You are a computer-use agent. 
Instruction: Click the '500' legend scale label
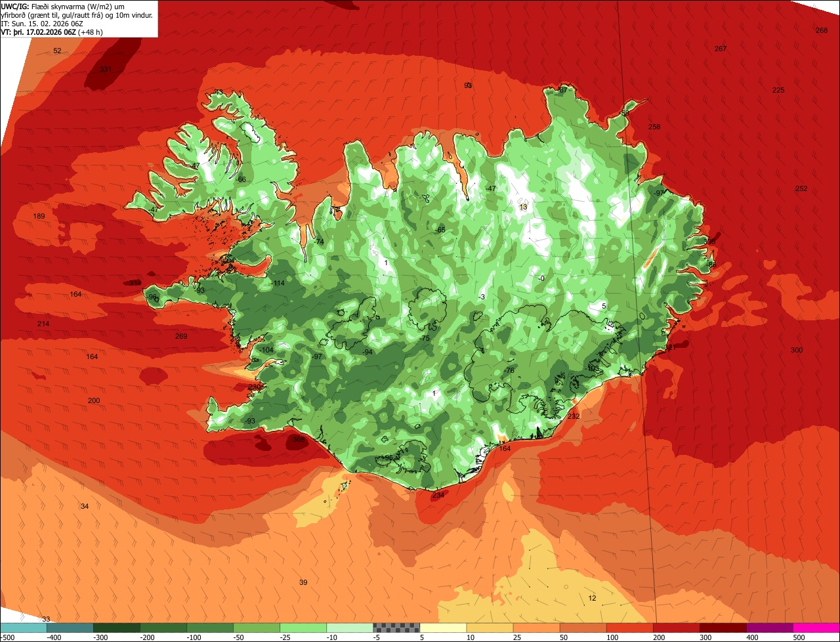[x=798, y=637]
